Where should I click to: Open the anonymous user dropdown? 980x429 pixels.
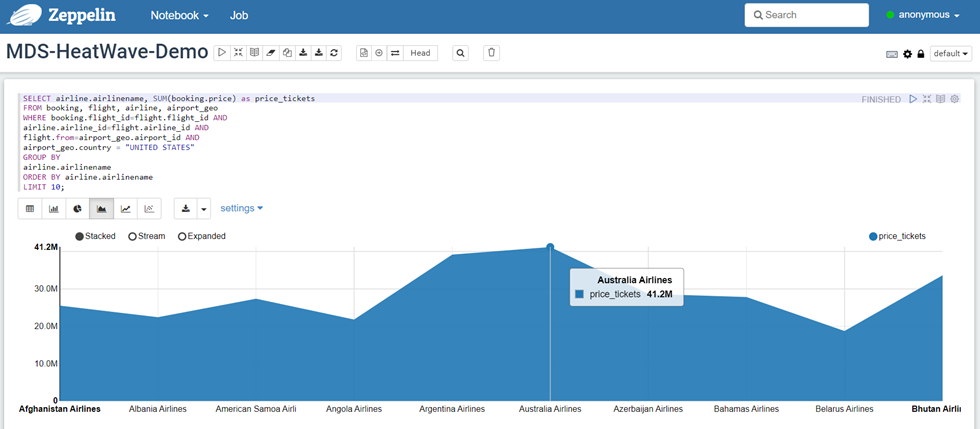[923, 15]
